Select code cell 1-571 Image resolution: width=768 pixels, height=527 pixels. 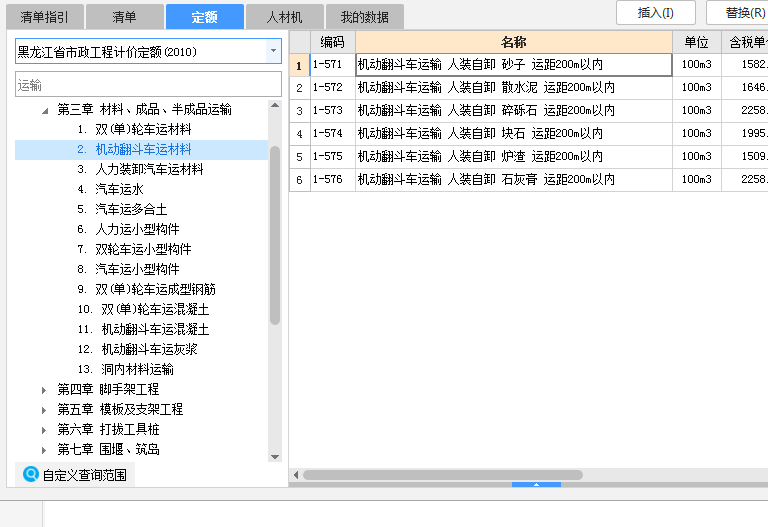(x=333, y=65)
